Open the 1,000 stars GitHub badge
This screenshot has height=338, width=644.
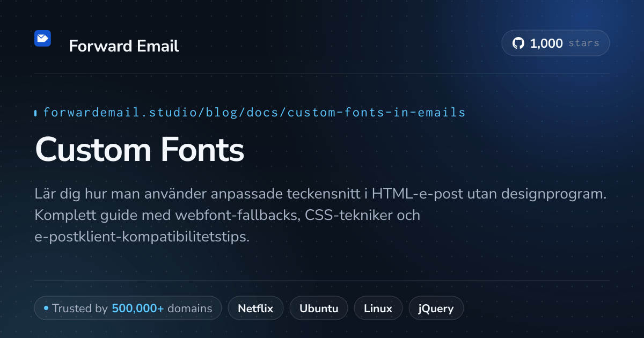click(555, 43)
